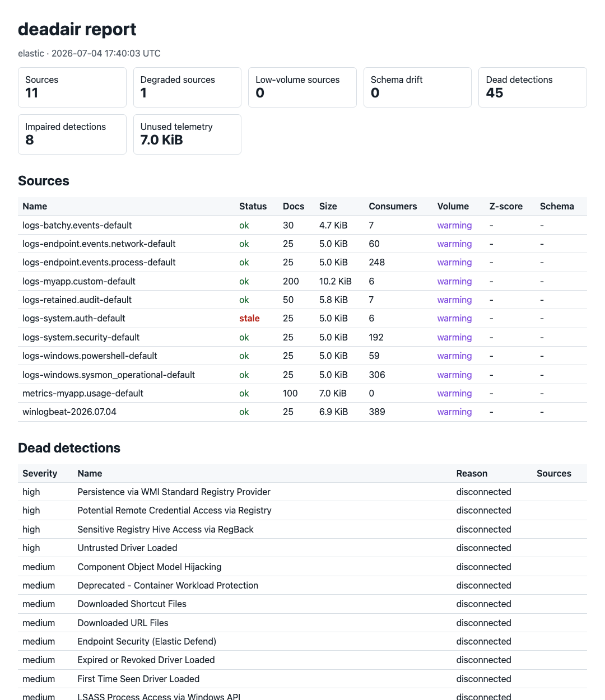Select 'Expired or Revoked Driver Loaded' detection
Screen dimensions: 605x700
pyautogui.click(x=146, y=660)
